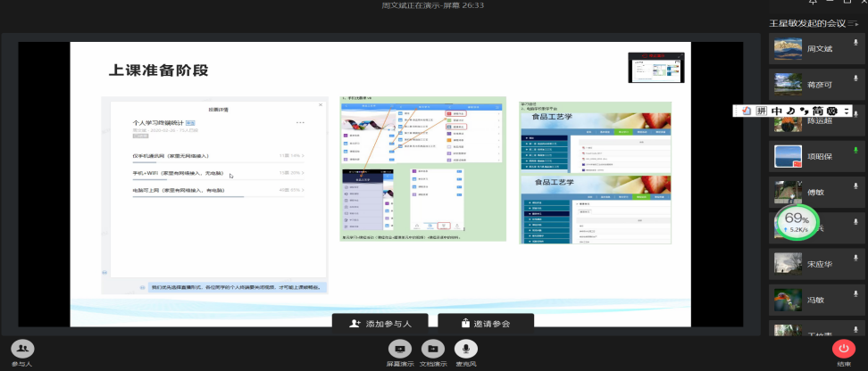This screenshot has width=868, height=371.
Task: Click 宋应华's avatar in participant list
Action: pyautogui.click(x=787, y=263)
